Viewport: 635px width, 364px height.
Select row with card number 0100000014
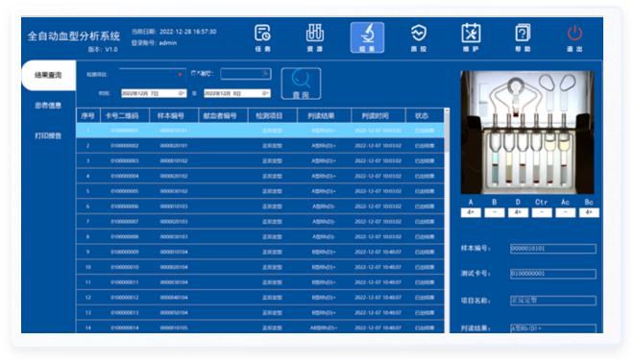coord(260,328)
